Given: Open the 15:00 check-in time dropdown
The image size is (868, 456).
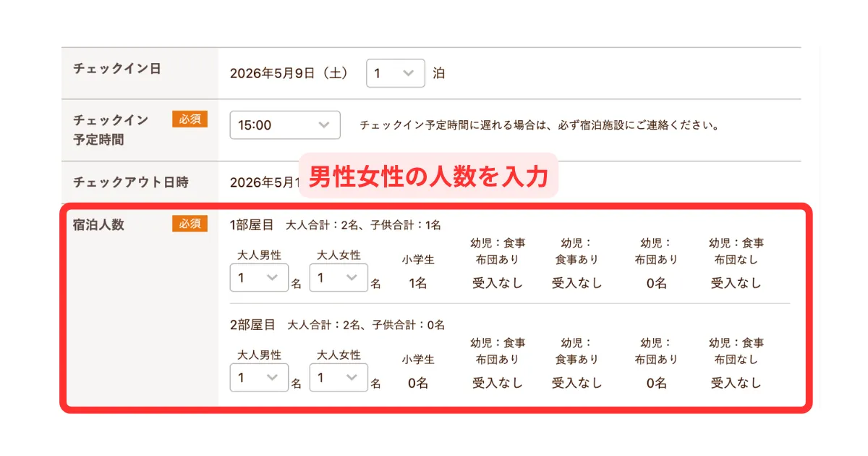Looking at the screenshot, I should pyautogui.click(x=284, y=125).
